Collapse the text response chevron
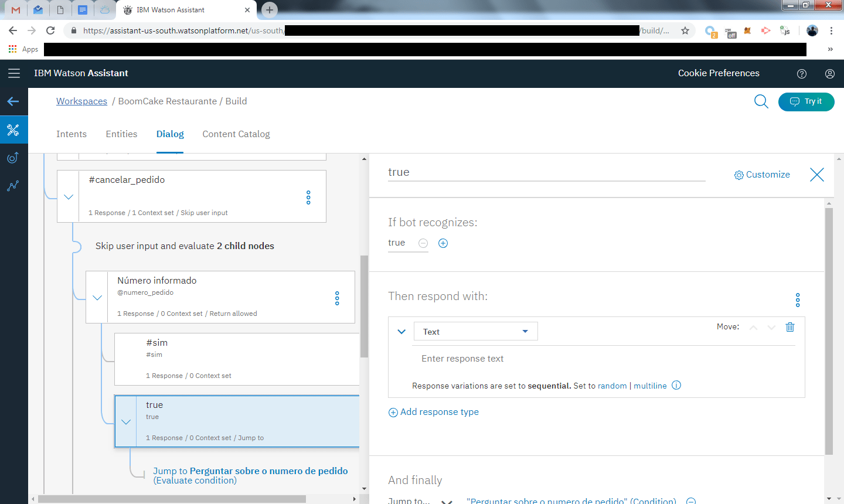The width and height of the screenshot is (844, 504). pyautogui.click(x=401, y=331)
